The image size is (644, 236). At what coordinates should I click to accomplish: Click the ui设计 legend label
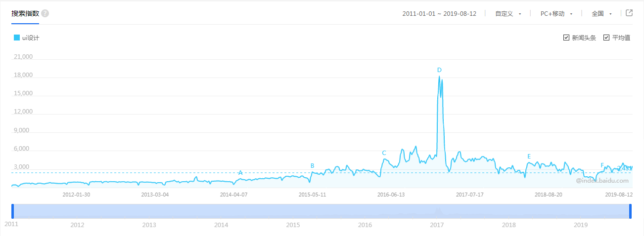coord(31,38)
